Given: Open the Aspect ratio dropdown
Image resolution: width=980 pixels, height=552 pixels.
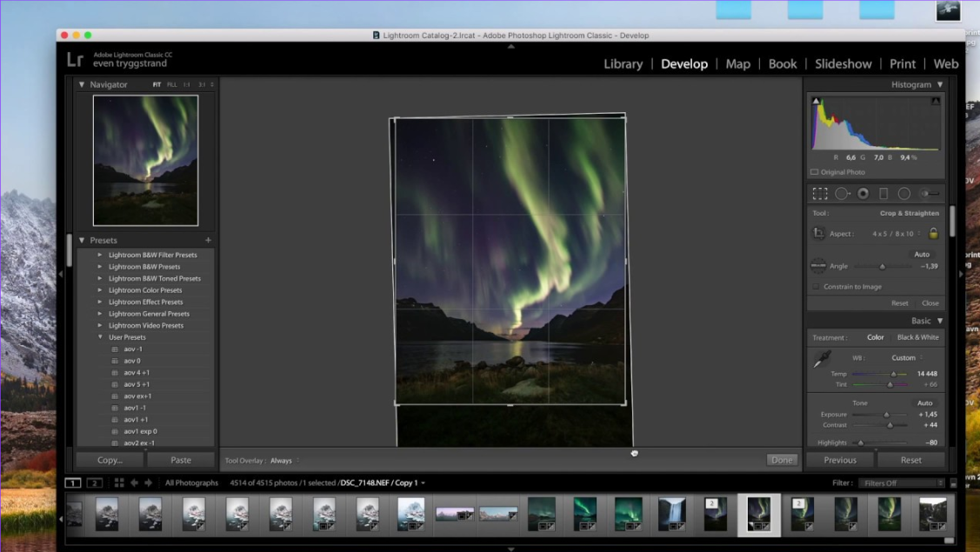Looking at the screenshot, I should (x=897, y=234).
